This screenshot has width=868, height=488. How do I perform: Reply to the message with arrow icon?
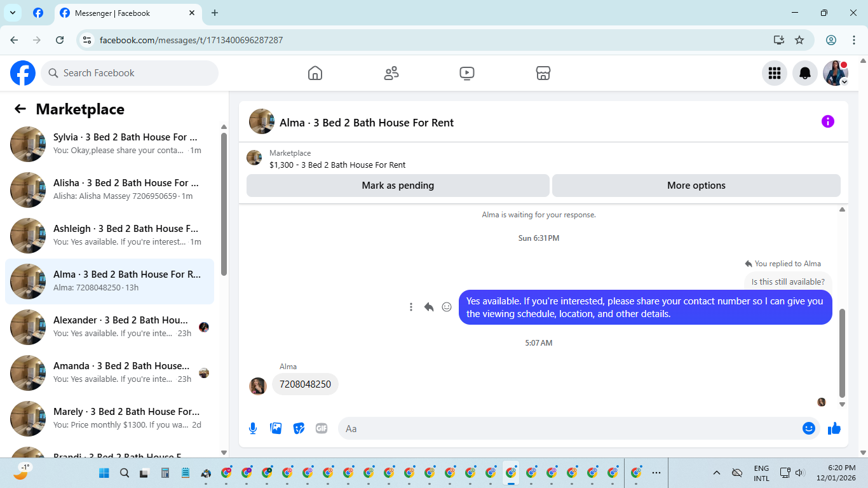tap(429, 307)
